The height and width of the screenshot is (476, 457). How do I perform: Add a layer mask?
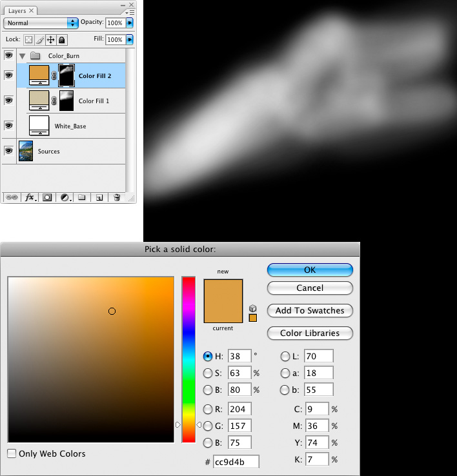[47, 198]
